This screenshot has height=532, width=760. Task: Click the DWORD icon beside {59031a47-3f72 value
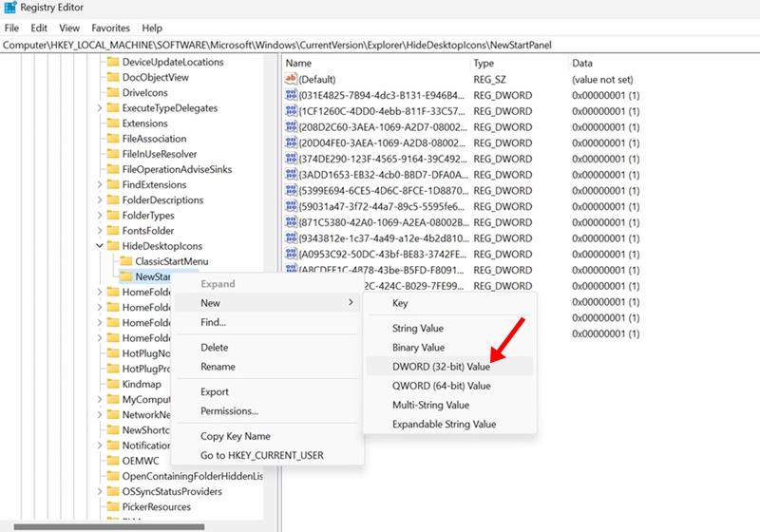291,206
